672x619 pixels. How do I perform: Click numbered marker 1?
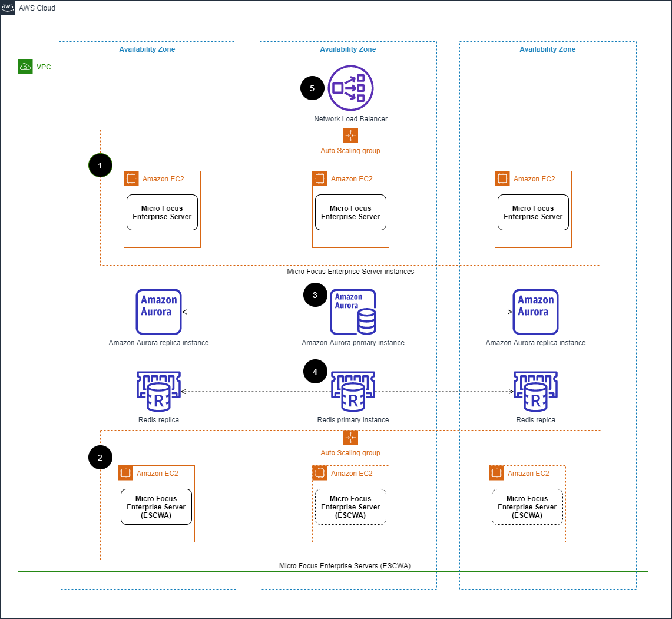click(100, 165)
